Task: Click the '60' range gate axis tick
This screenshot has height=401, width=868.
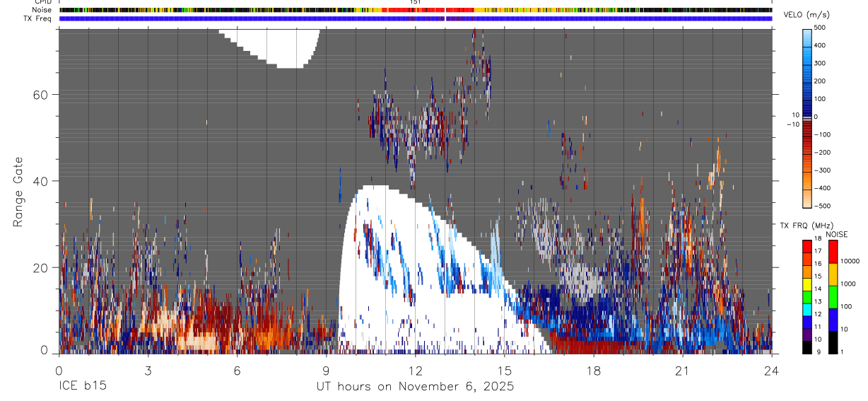Action: [x=40, y=94]
